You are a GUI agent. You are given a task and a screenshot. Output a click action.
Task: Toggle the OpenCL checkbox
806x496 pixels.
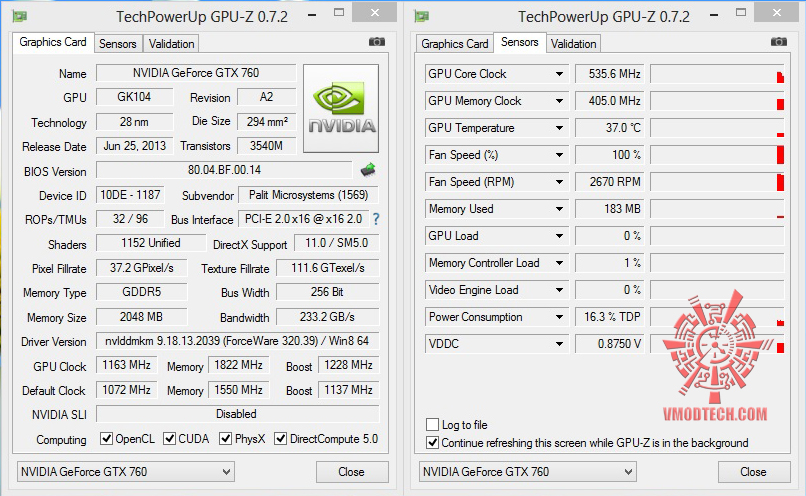(107, 439)
